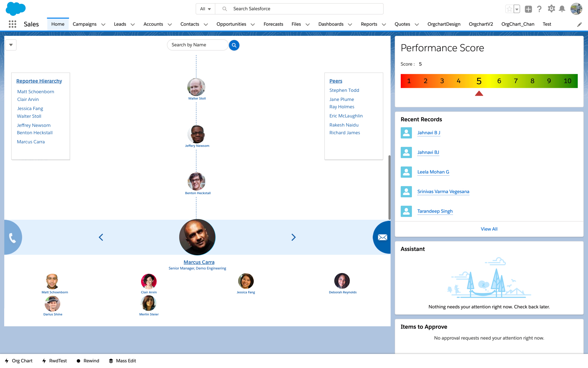The image size is (588, 368).
Task: Click View All recent records
Action: point(489,229)
